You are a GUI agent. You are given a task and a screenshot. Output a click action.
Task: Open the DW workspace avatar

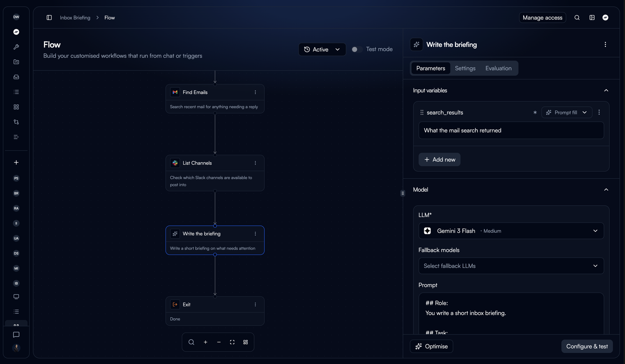[x=16, y=17]
